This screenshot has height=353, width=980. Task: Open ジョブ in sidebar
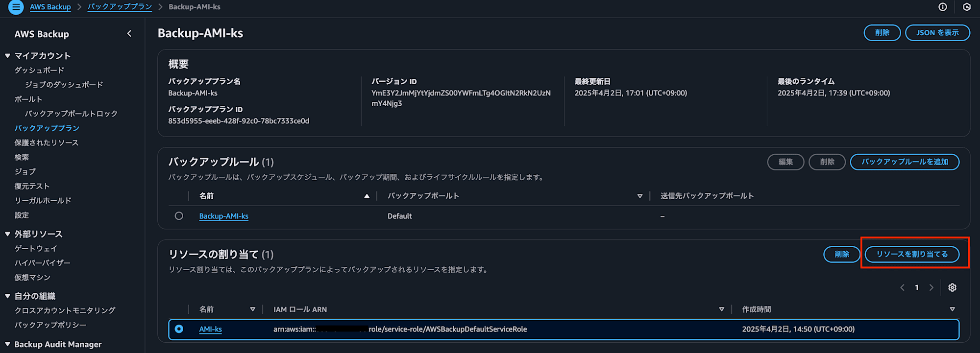[25, 171]
